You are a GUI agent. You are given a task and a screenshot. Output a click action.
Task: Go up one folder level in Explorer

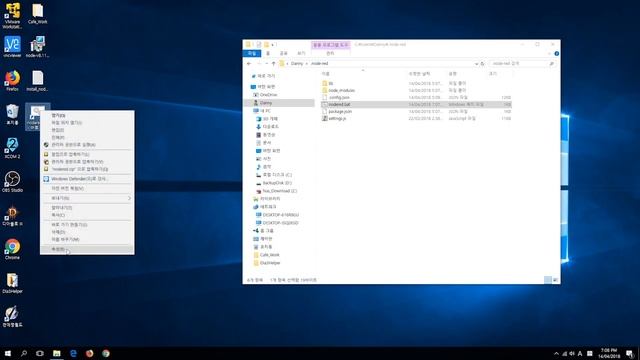(x=274, y=64)
